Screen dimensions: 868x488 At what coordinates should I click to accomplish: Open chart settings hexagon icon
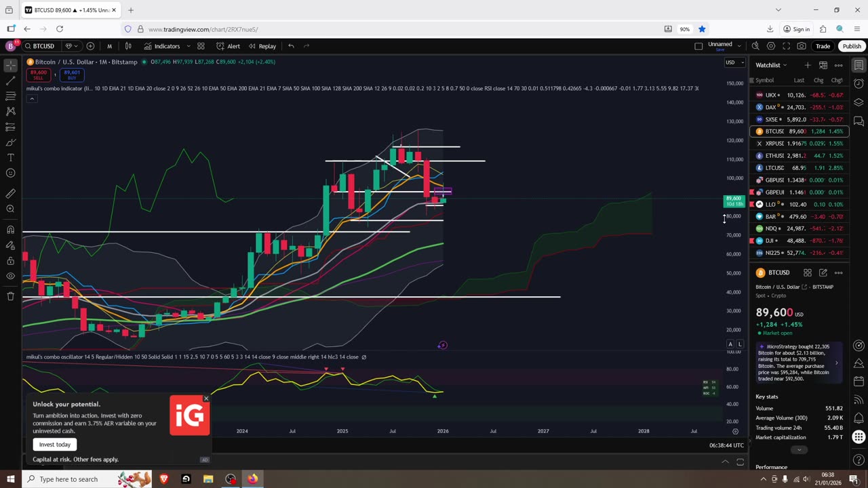point(771,46)
